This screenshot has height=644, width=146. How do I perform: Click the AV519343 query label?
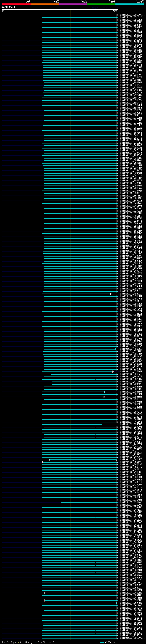[8, 7]
